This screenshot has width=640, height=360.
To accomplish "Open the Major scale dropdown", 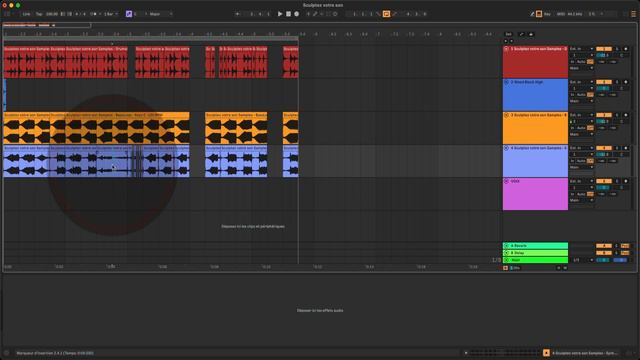I will [x=160, y=14].
